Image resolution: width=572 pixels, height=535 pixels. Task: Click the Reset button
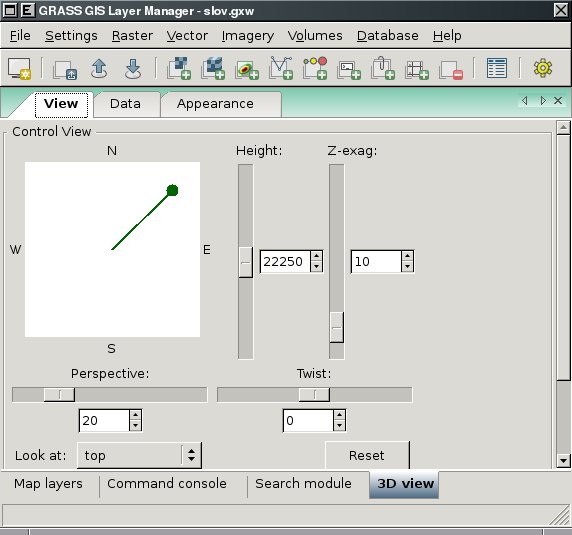pos(367,455)
